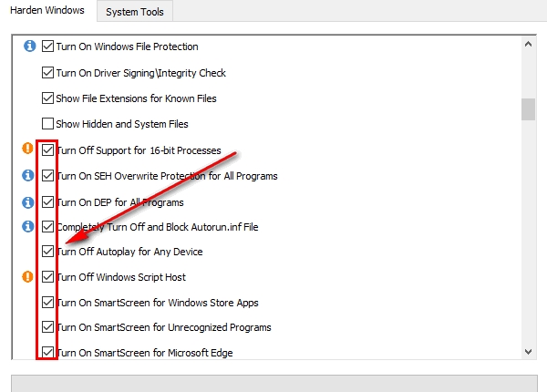Click 'Completely Turn Off and Block Autorun.inf File' label
The width and height of the screenshot is (547, 392).
(x=158, y=227)
